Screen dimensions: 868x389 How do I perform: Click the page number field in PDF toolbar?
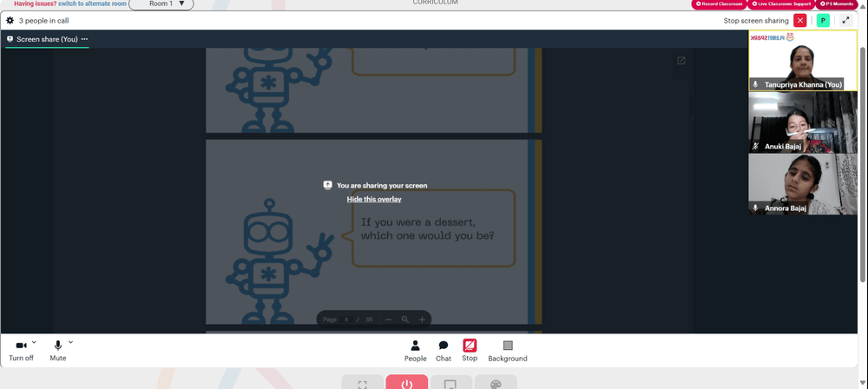coord(346,320)
